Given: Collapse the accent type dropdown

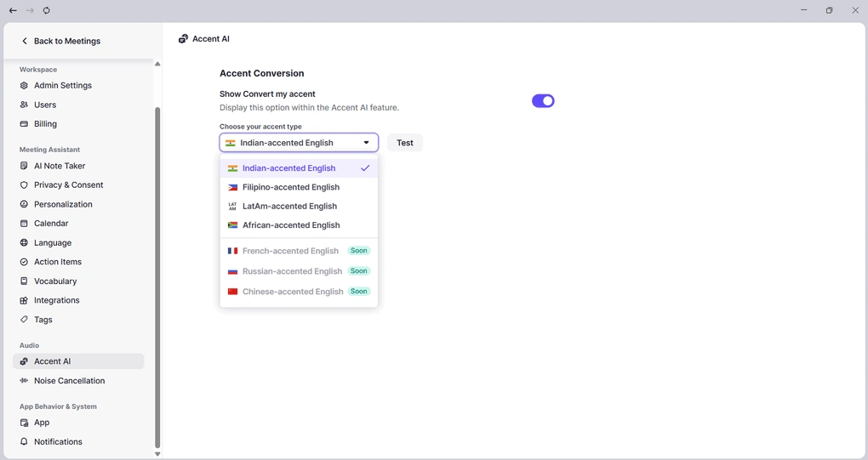Looking at the screenshot, I should (x=299, y=143).
